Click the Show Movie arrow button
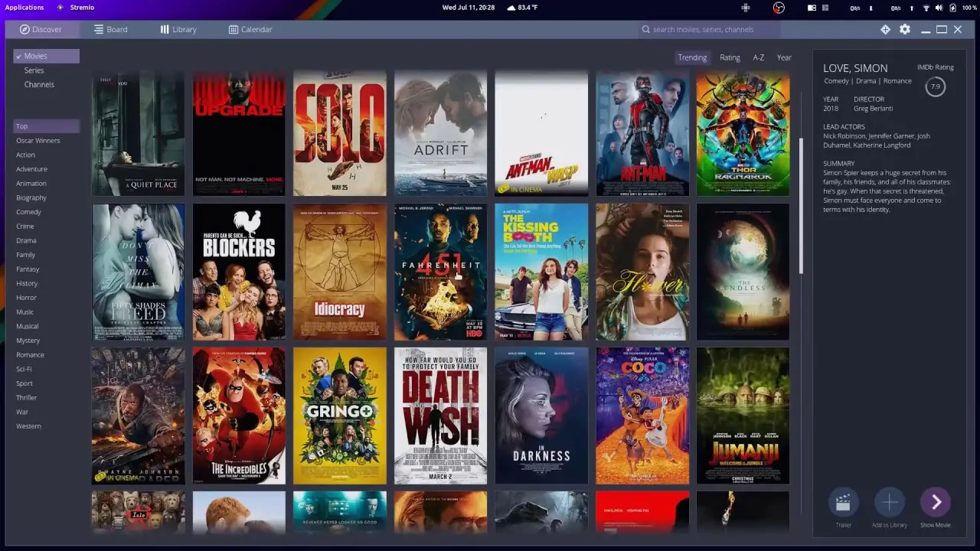Screen dimensions: 980x551 [936, 503]
